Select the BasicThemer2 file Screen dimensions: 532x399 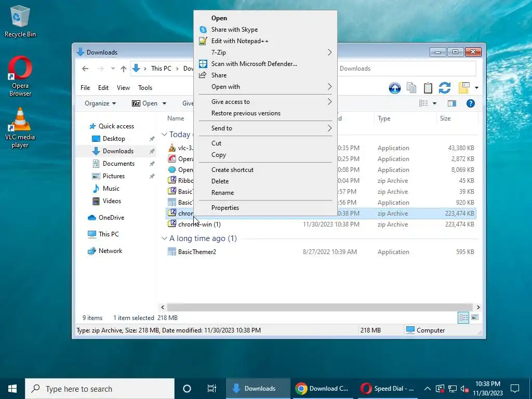coord(321,252)
